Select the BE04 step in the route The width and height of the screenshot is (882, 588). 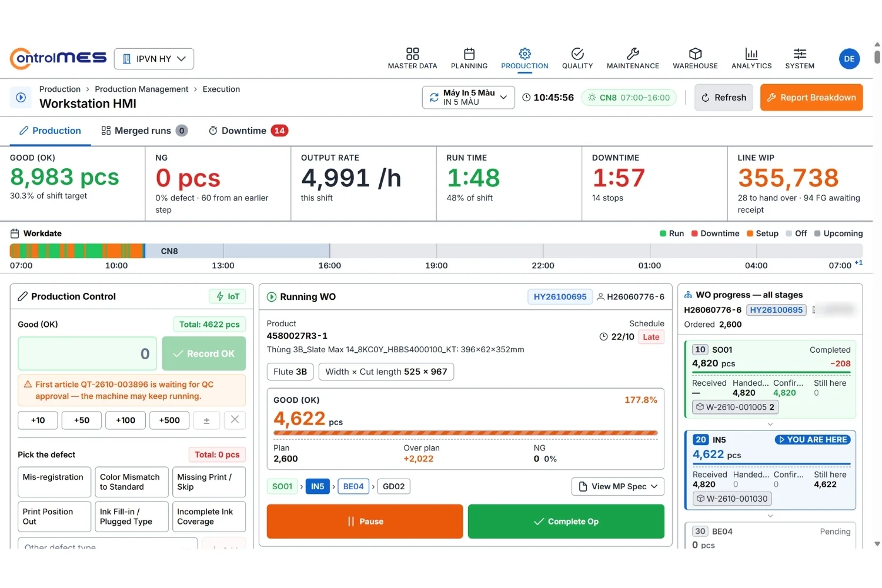353,486
